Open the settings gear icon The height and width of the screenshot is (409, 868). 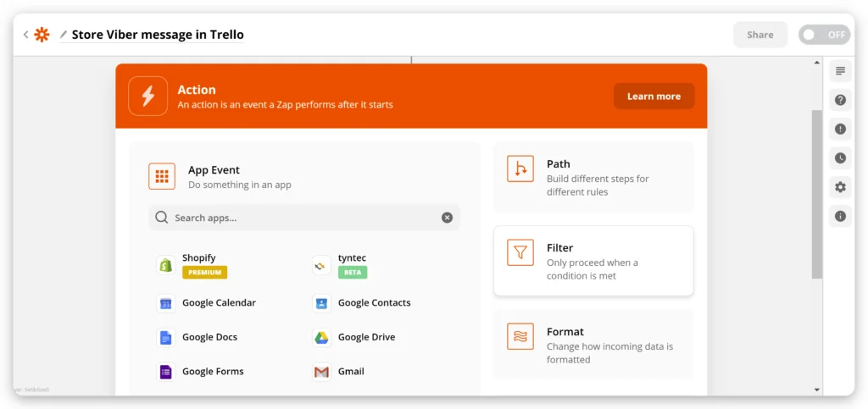840,187
